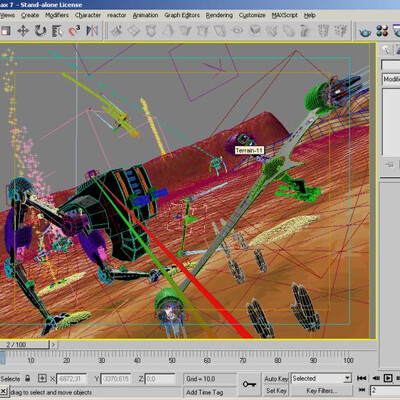Click the teapot Quick Render icon
The width and height of the screenshot is (400, 400).
coord(365,32)
